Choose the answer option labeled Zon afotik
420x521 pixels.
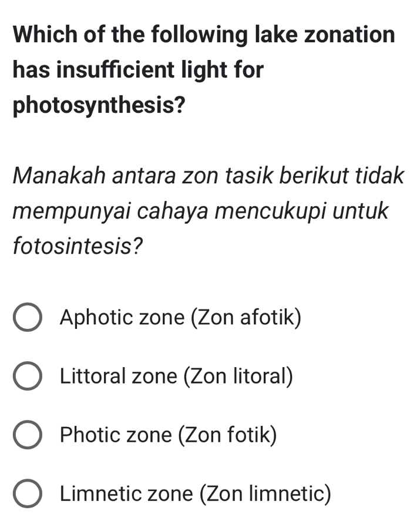(180, 318)
